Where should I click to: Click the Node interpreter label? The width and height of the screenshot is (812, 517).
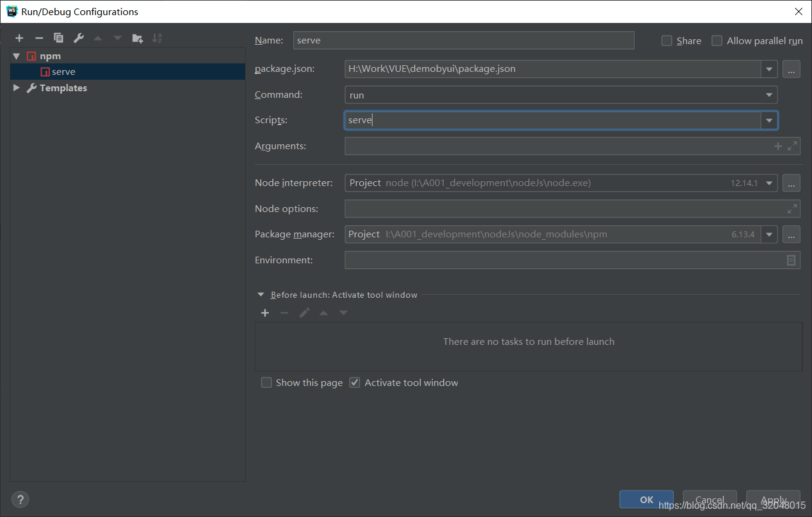[293, 183]
